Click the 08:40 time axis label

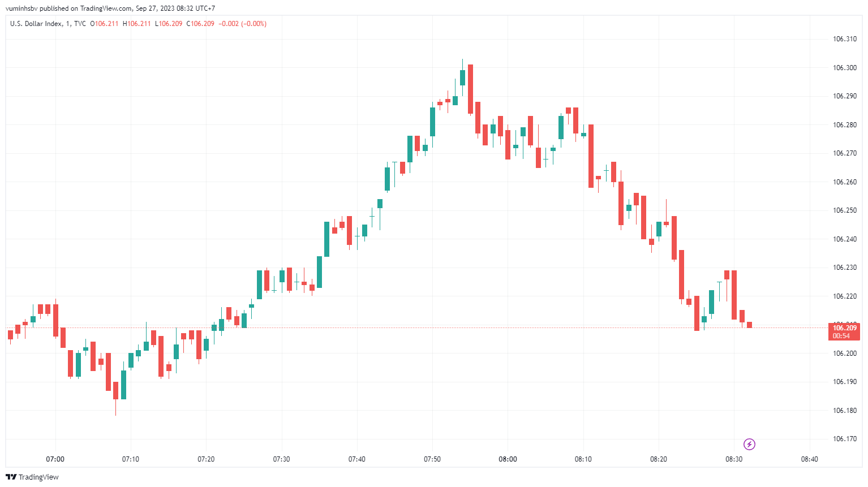[810, 459]
